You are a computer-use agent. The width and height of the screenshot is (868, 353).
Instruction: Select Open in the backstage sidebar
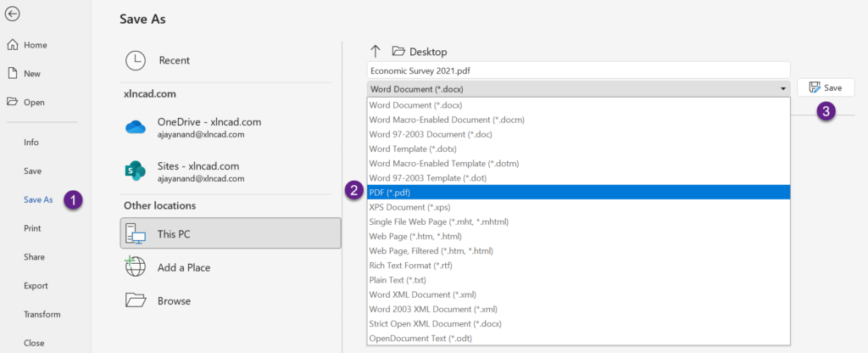(x=25, y=103)
